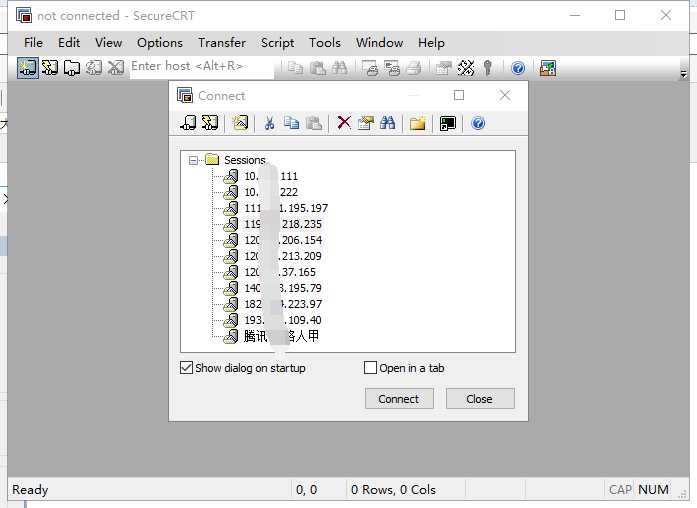Click the Close button in dialog
The width and height of the screenshot is (697, 508).
(x=480, y=399)
